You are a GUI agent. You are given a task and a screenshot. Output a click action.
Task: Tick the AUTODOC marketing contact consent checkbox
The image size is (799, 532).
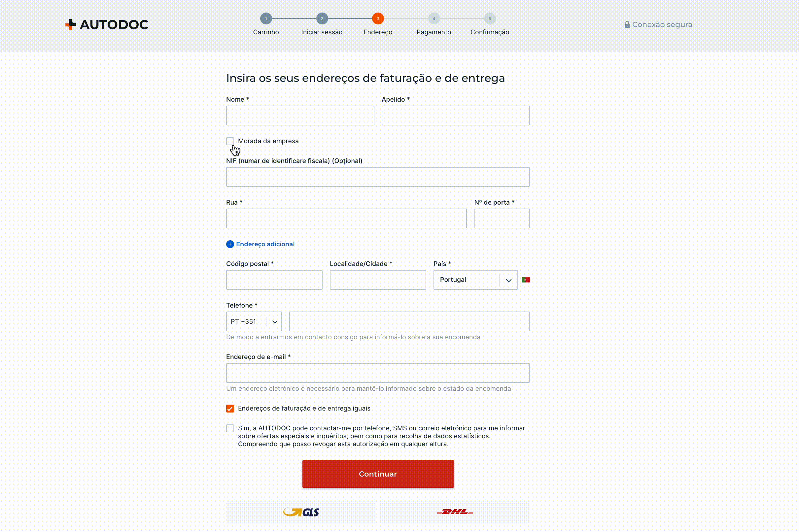click(x=230, y=428)
